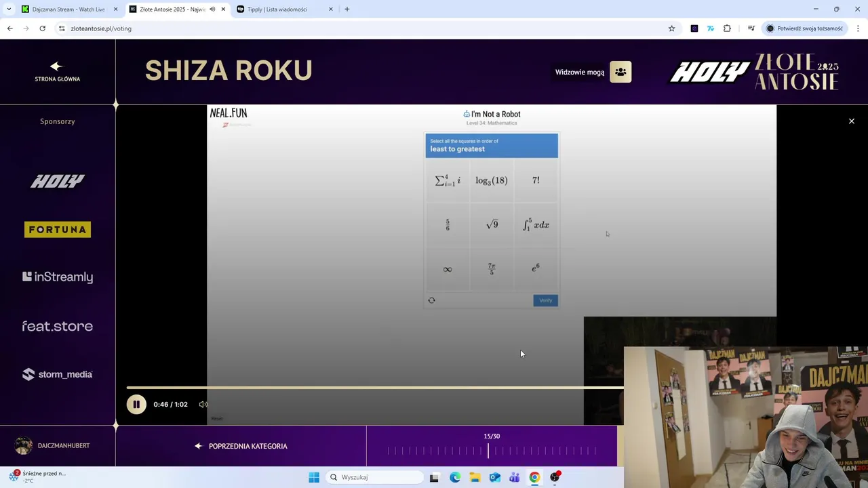The width and height of the screenshot is (868, 488).
Task: Click the SHIZA ROKU category heading
Action: [229, 70]
